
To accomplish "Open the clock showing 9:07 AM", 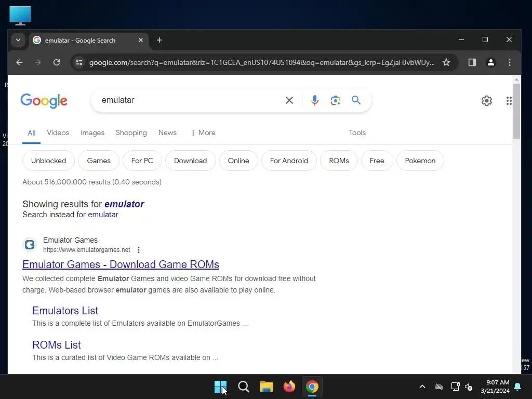I will click(x=495, y=387).
